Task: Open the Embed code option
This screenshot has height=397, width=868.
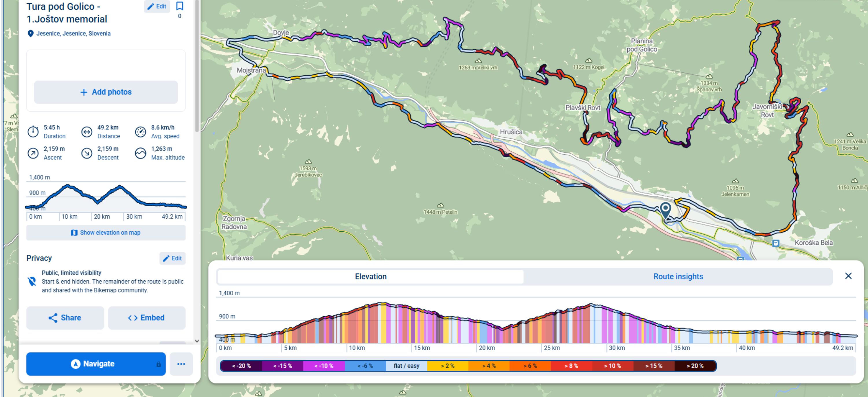Action: coord(147,318)
